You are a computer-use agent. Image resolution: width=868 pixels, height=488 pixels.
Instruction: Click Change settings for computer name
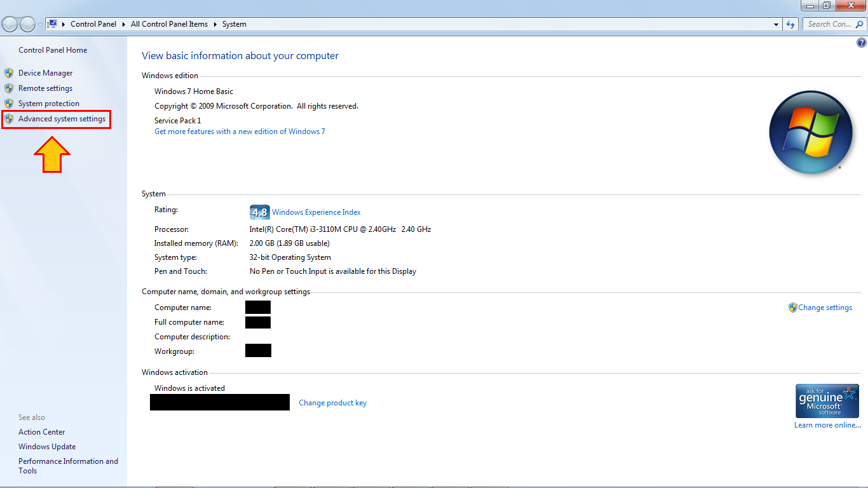[825, 308]
